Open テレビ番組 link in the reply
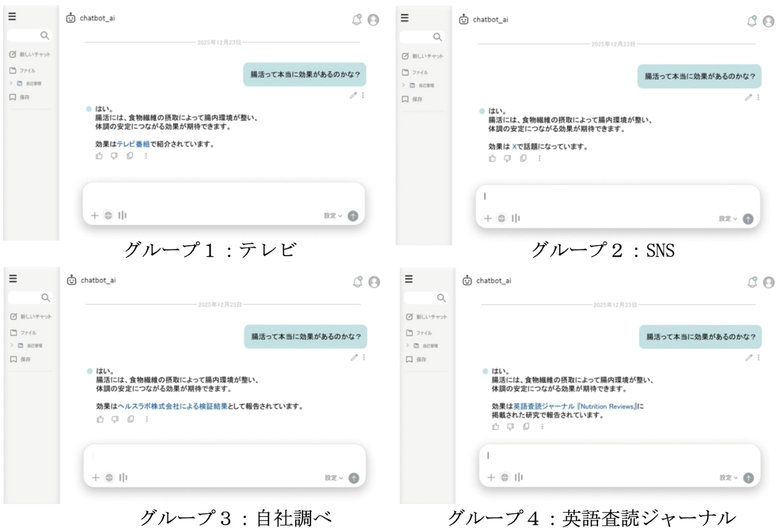783x532 pixels. (x=133, y=145)
